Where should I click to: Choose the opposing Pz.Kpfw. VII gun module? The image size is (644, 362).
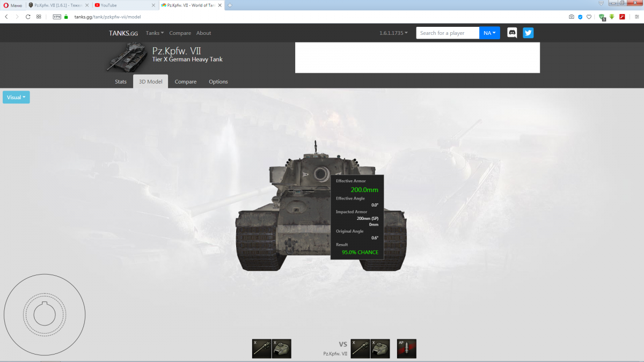coord(360,349)
